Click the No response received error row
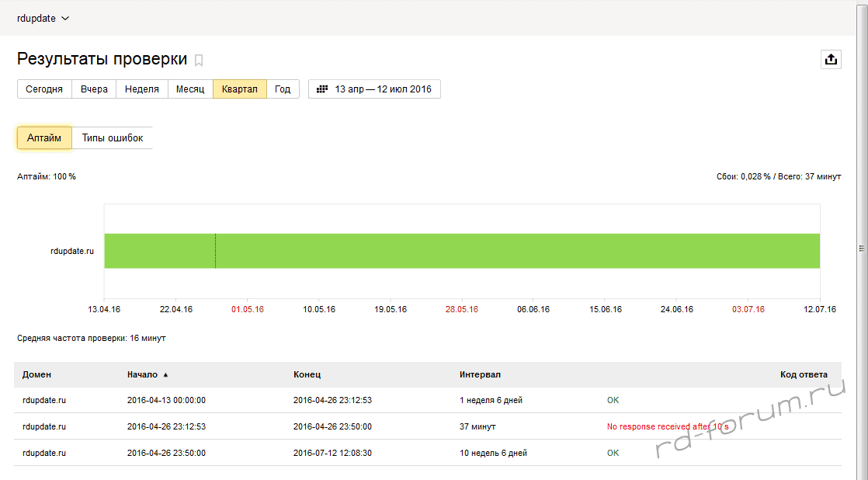Image resolution: width=868 pixels, height=480 pixels. click(667, 426)
